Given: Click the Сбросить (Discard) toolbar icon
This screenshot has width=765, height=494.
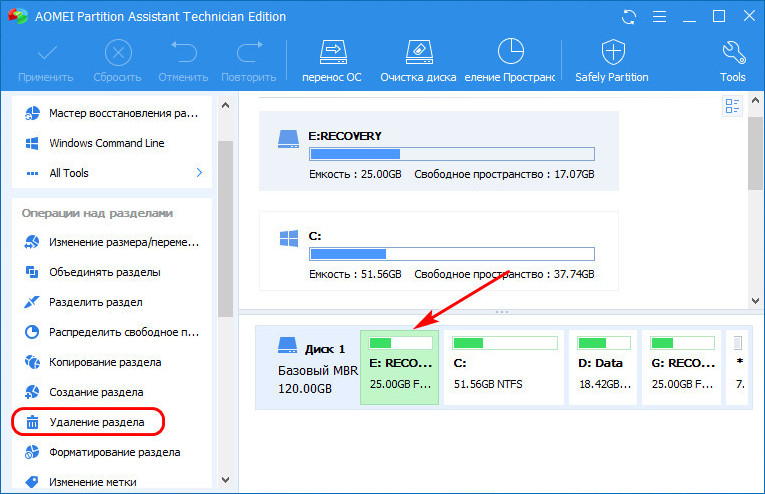Looking at the screenshot, I should pos(118,53).
